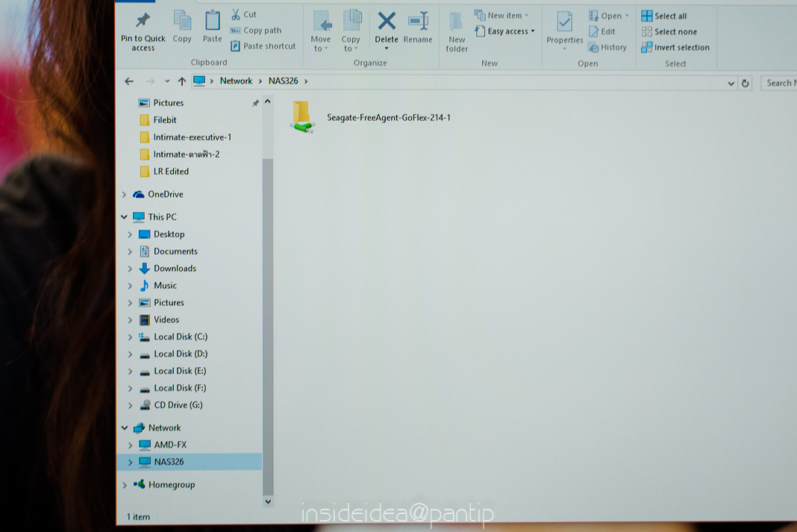Click the Copy to icon in Organize
The image size is (797, 532).
pyautogui.click(x=351, y=21)
